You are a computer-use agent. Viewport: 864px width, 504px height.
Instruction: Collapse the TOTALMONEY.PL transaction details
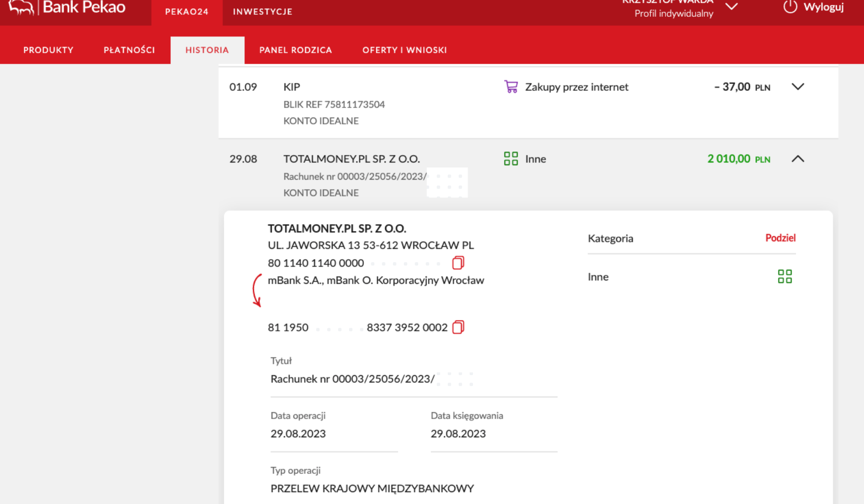[x=798, y=158]
